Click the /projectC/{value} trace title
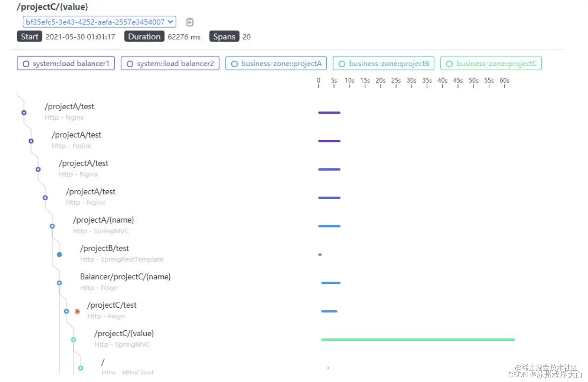The image size is (588, 382). (52, 7)
